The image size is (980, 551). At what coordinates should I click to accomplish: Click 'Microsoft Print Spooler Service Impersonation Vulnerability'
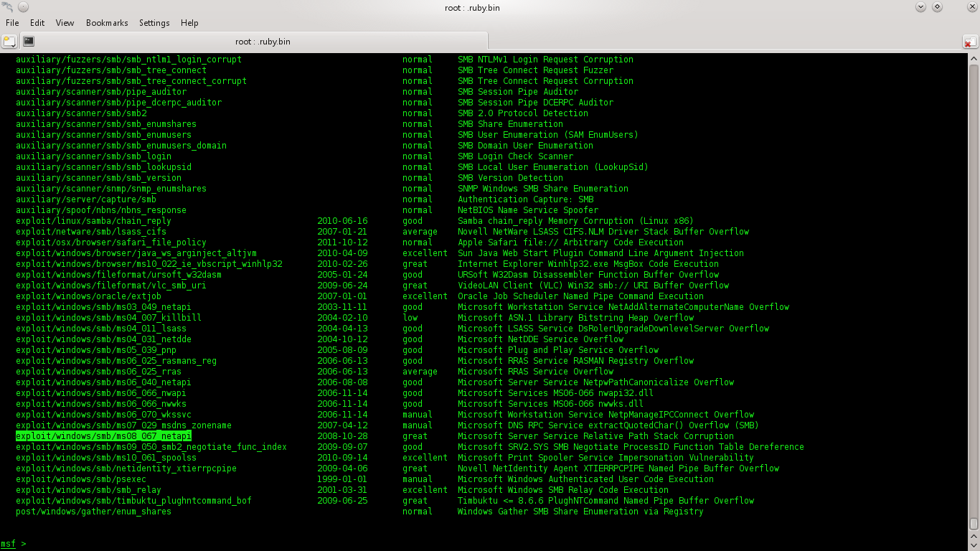(x=606, y=458)
